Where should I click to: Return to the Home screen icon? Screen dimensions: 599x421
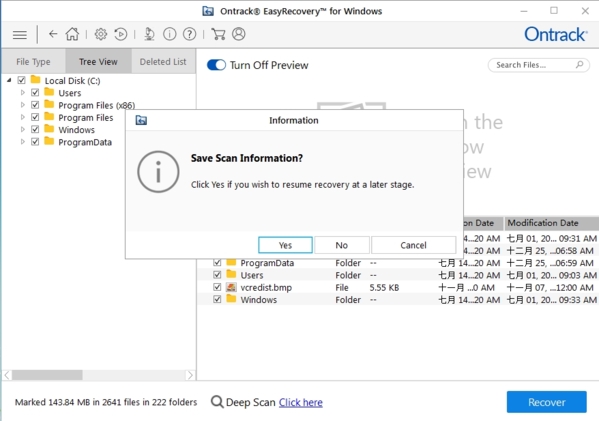[x=72, y=34]
